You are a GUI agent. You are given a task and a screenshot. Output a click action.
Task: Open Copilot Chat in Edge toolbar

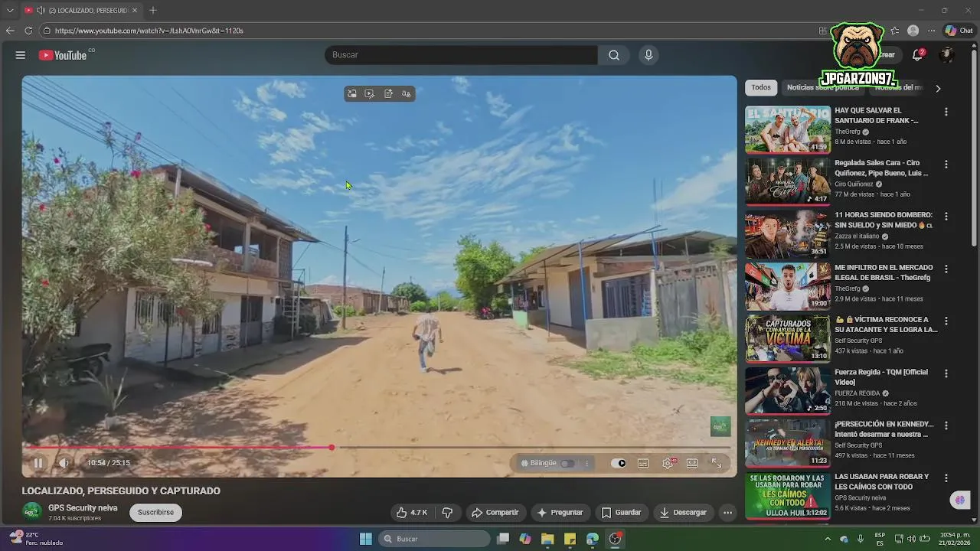pyautogui.click(x=959, y=31)
